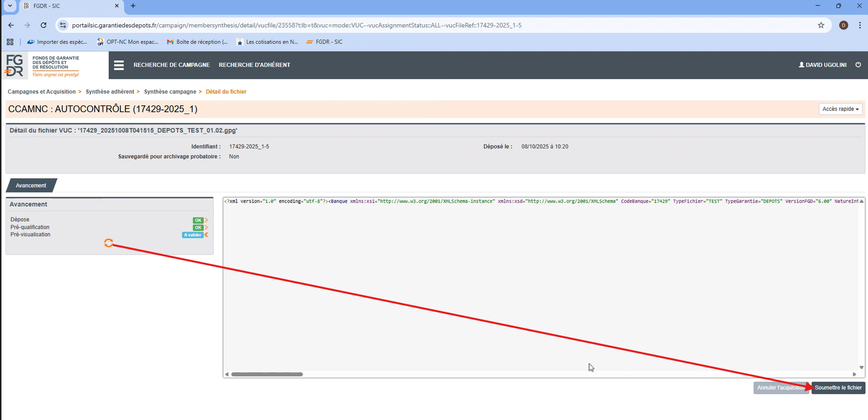The height and width of the screenshot is (420, 868).
Task: Select the Avancement tab
Action: point(31,185)
